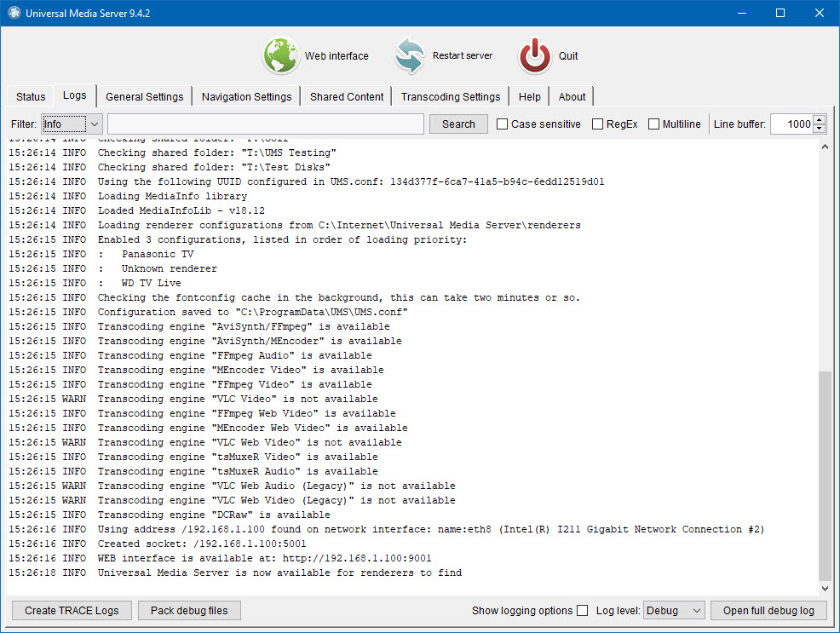Switch to the Status tab
840x633 pixels.
click(x=31, y=97)
